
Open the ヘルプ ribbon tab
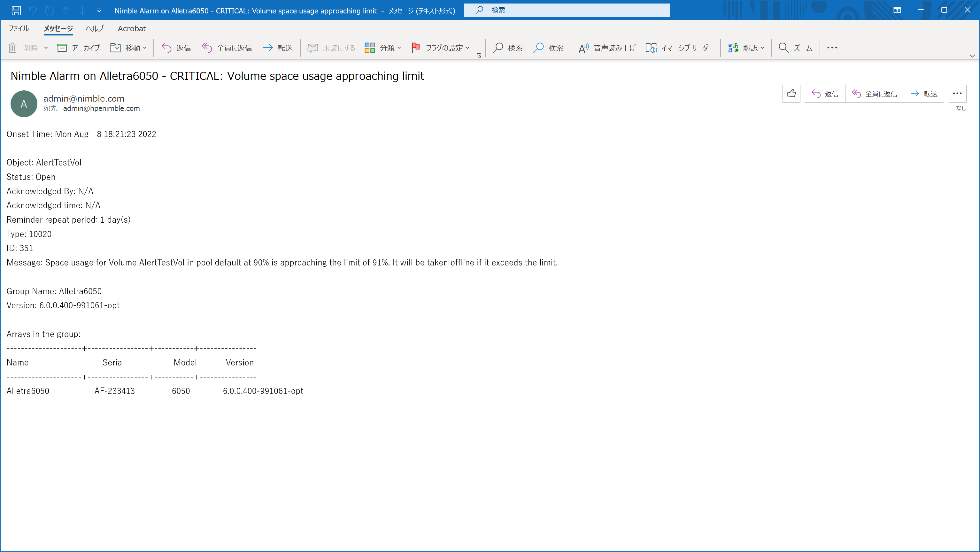pyautogui.click(x=95, y=28)
